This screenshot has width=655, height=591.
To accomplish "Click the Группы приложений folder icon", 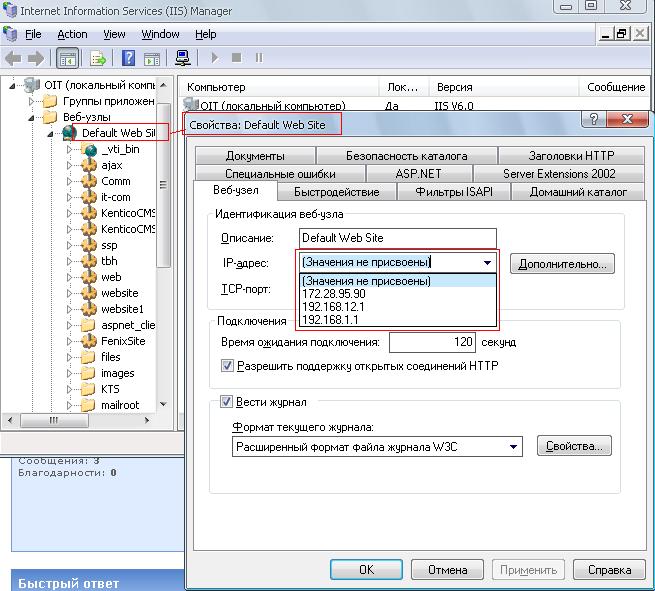I will coord(50,101).
